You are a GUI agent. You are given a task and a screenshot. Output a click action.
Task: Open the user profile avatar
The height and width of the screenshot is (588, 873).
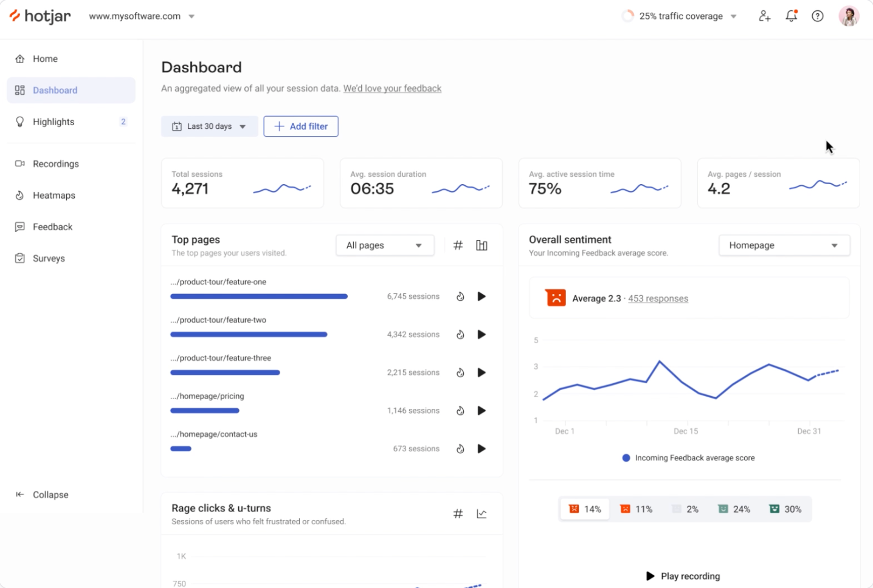849,16
